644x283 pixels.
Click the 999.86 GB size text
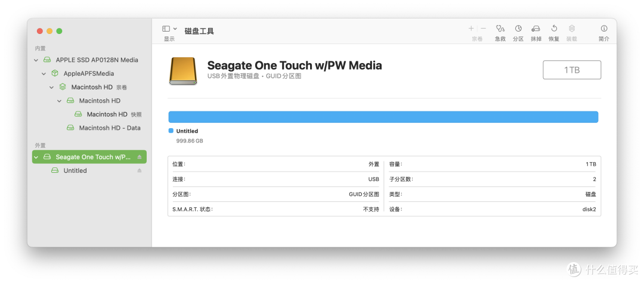pyautogui.click(x=190, y=141)
